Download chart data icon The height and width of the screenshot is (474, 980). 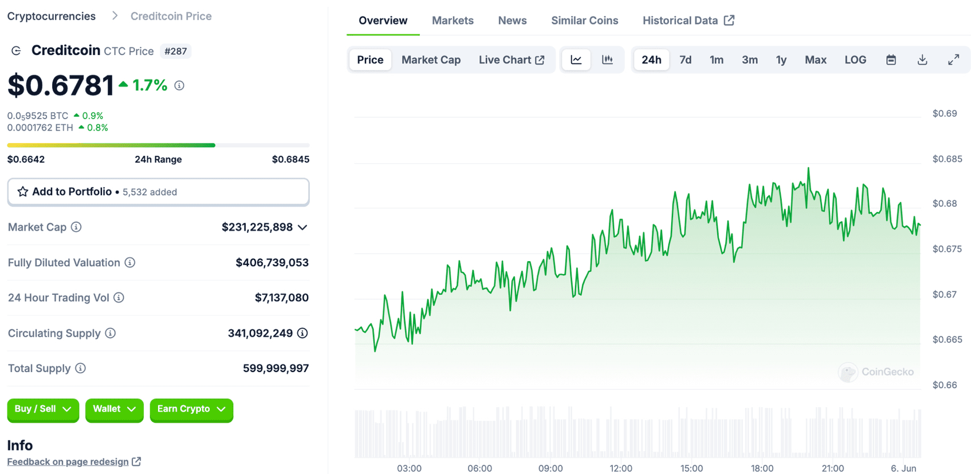922,60
